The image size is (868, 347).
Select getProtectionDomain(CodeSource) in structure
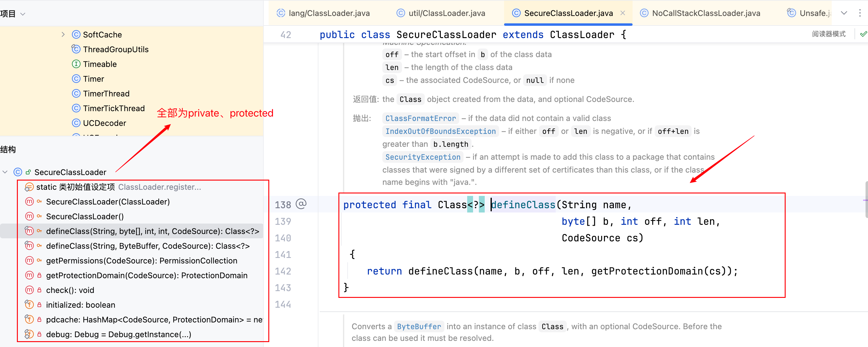[147, 275]
